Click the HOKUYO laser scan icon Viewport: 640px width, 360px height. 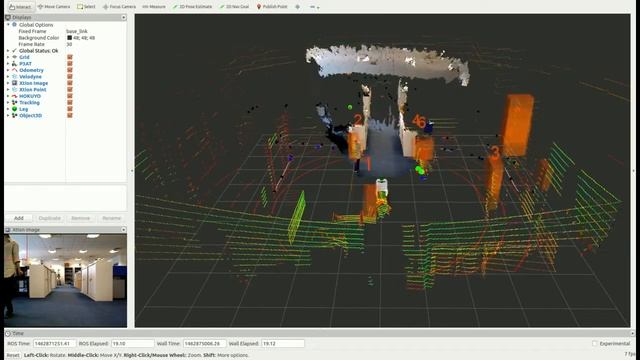(15, 96)
